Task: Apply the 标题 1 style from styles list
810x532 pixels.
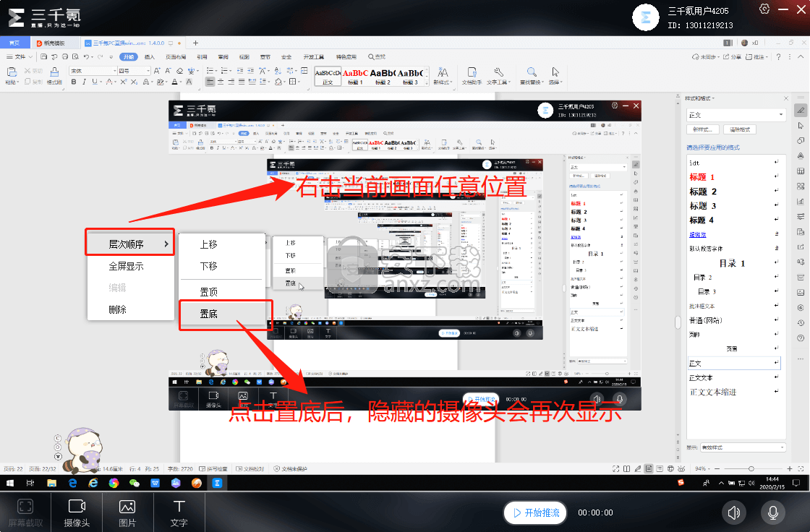Action: (x=702, y=177)
